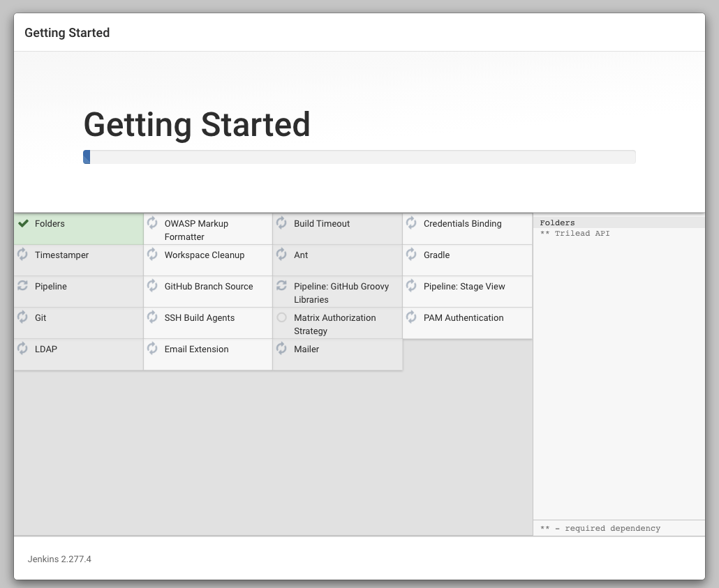Select the Pipeline plugin label
Screen dimensions: 719x588
tap(50, 287)
